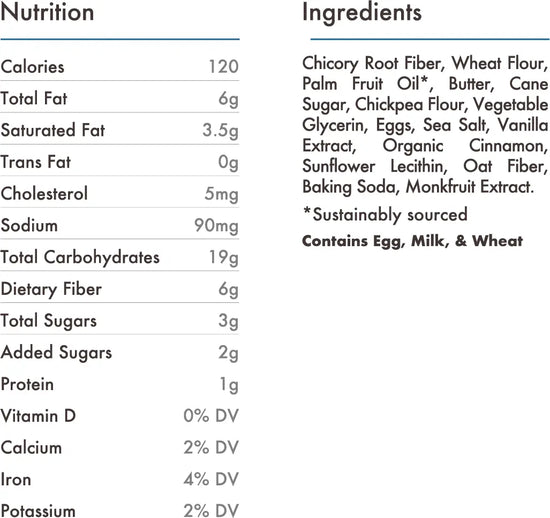Image resolution: width=550 pixels, height=518 pixels.
Task: Select the Added Sugars row
Action: coord(120,352)
